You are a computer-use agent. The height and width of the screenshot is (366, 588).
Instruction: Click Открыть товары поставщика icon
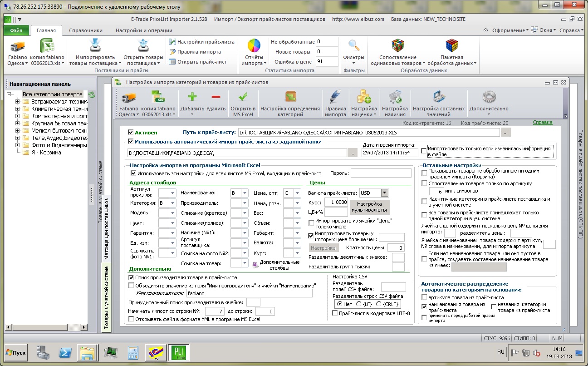[143, 46]
